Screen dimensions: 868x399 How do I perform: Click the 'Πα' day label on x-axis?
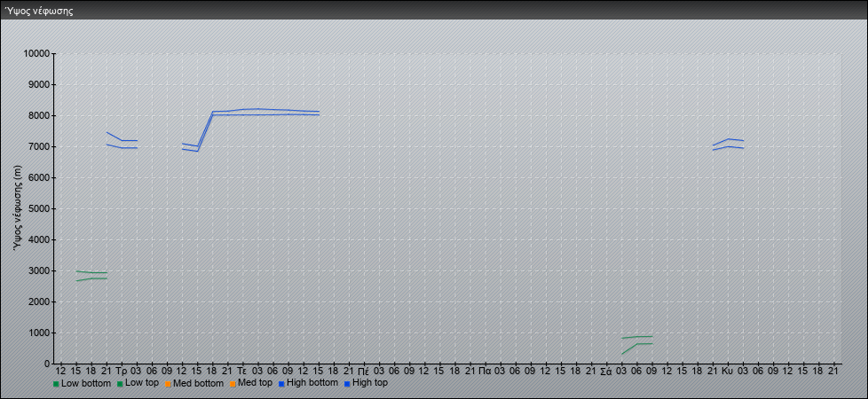485,371
